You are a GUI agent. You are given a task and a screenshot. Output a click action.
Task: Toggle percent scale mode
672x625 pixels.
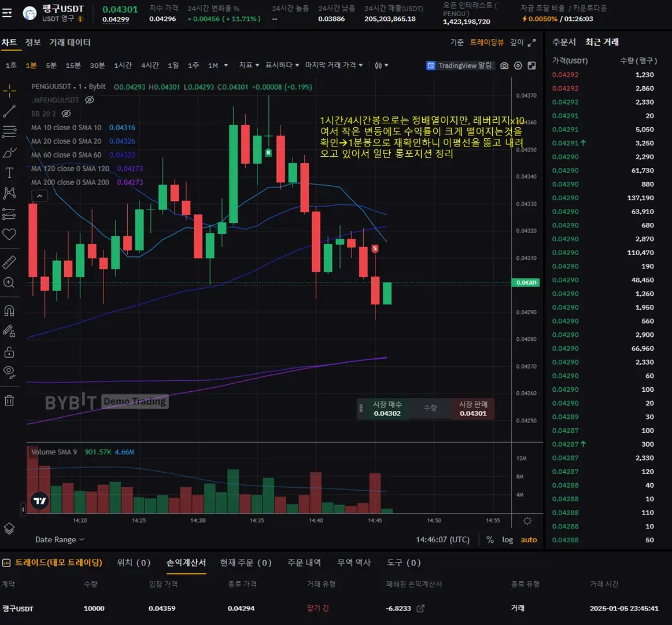tap(490, 539)
